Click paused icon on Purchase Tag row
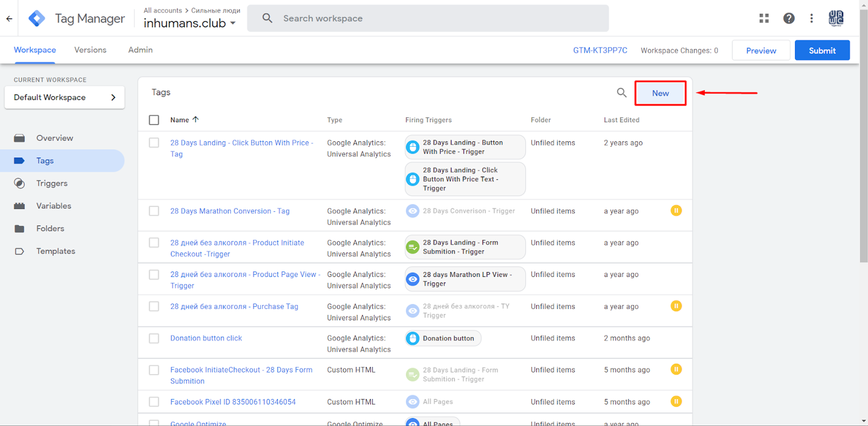The width and height of the screenshot is (868, 426). [x=676, y=306]
